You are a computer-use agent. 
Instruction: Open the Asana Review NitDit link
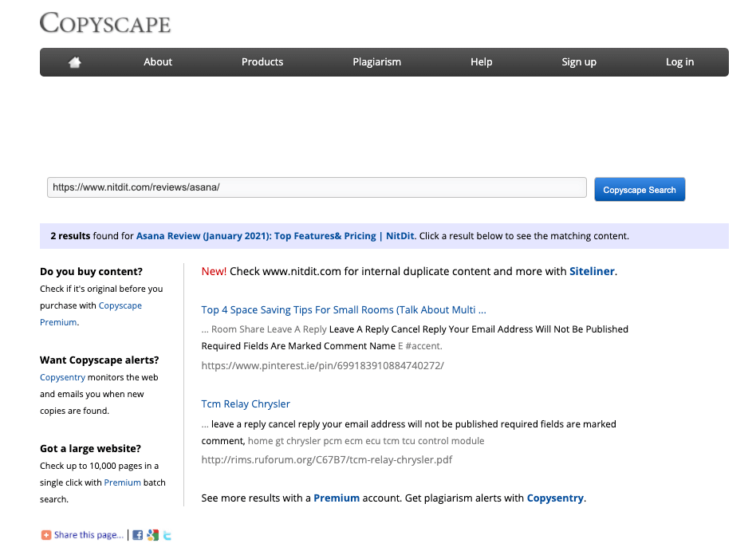pyautogui.click(x=275, y=236)
